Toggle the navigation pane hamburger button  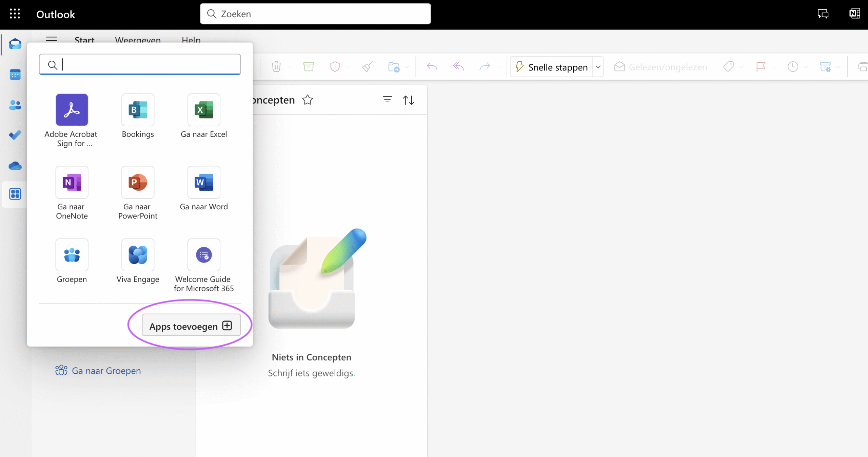click(51, 39)
